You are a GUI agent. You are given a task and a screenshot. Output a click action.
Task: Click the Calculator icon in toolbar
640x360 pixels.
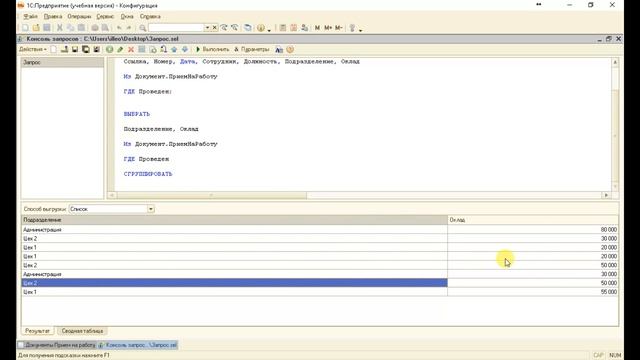282,28
